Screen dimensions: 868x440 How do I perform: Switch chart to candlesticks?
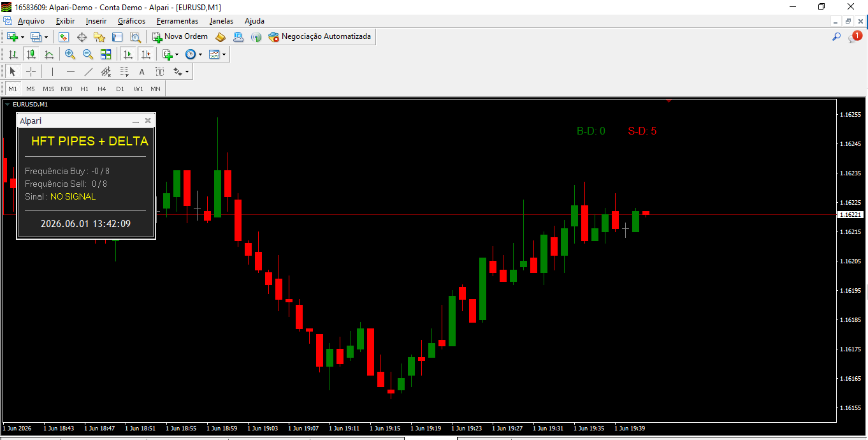click(x=31, y=54)
